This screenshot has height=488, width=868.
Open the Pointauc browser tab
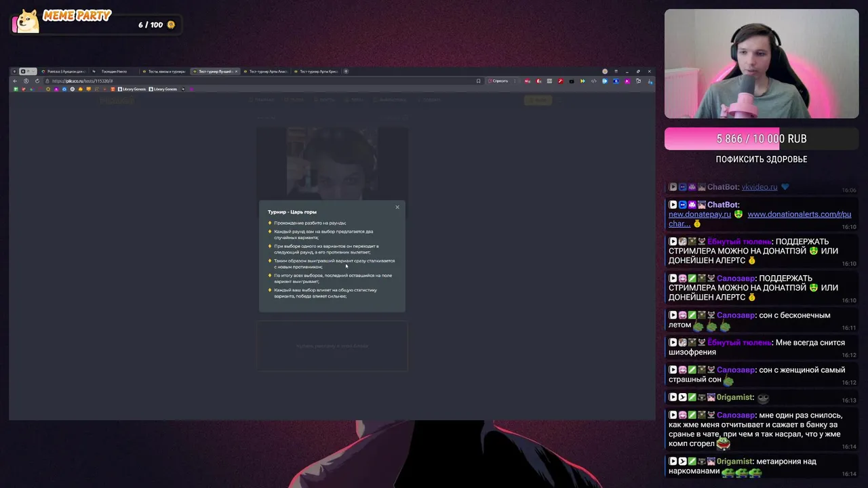[65, 71]
